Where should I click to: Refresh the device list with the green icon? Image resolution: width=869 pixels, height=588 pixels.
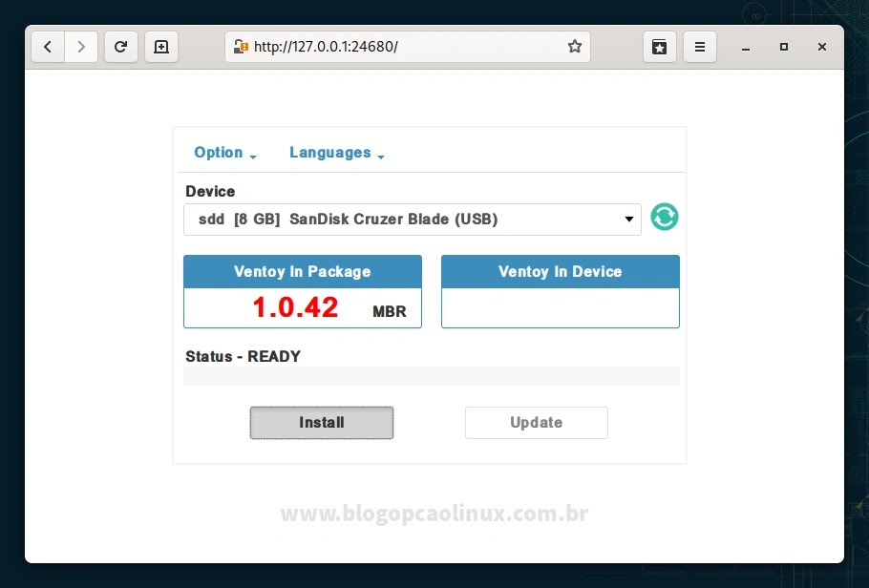pos(665,217)
